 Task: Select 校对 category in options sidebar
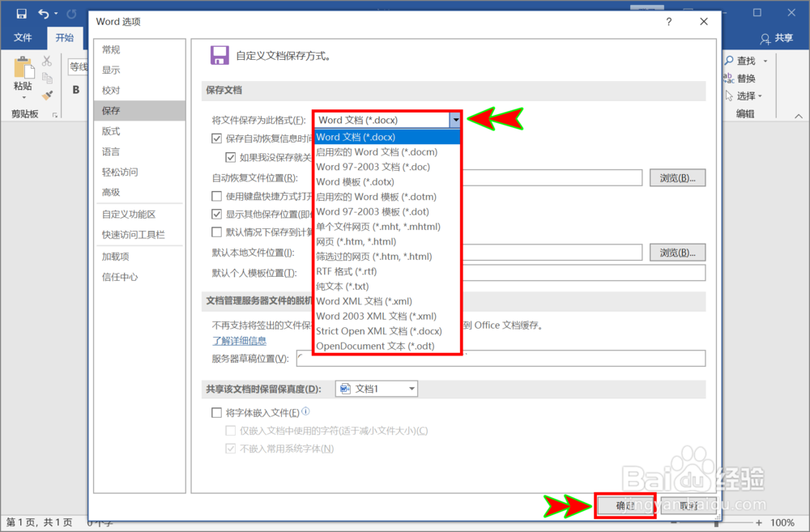click(139, 91)
